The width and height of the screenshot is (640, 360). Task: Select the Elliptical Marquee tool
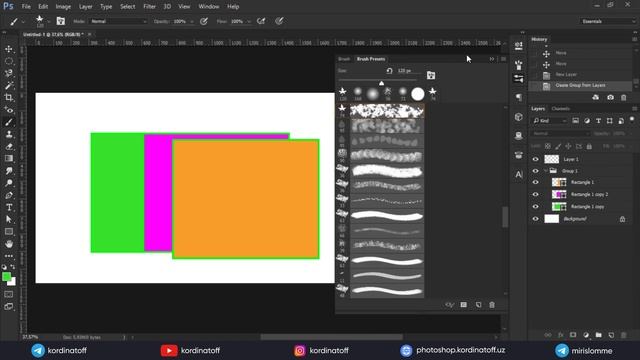(9, 62)
